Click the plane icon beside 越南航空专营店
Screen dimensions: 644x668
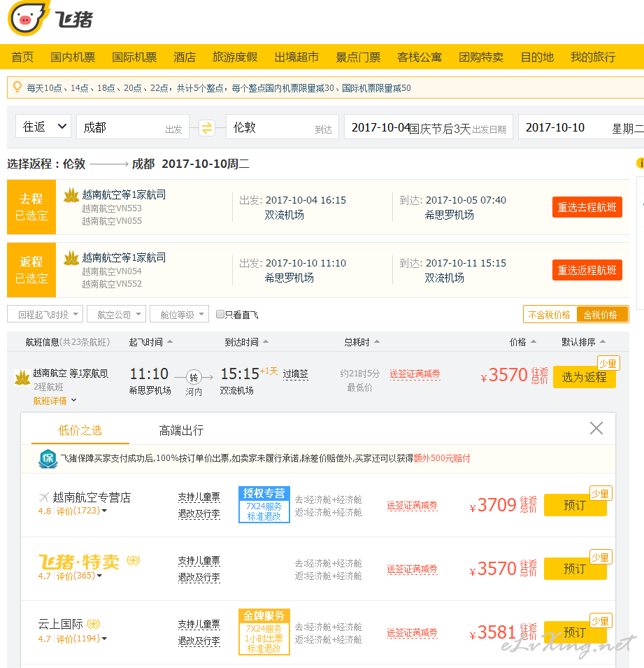(x=44, y=497)
